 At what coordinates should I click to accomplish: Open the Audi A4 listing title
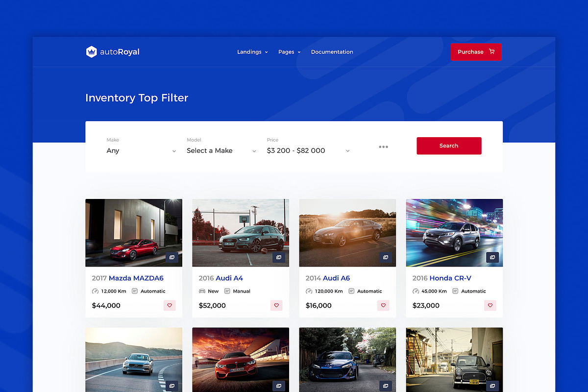click(x=229, y=278)
